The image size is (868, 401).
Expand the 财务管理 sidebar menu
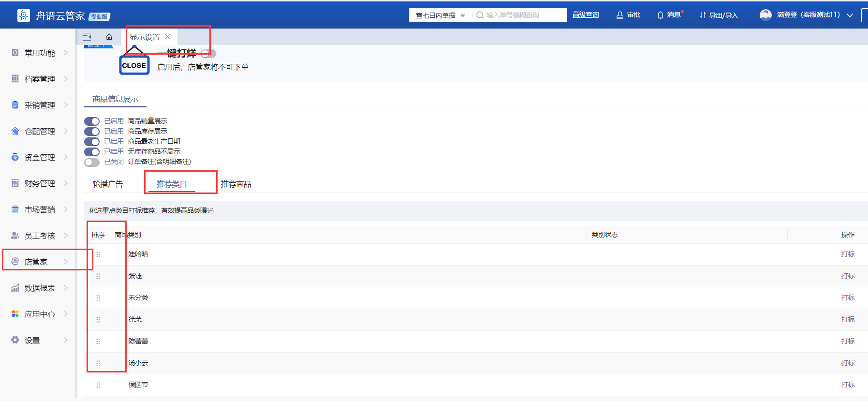(40, 183)
